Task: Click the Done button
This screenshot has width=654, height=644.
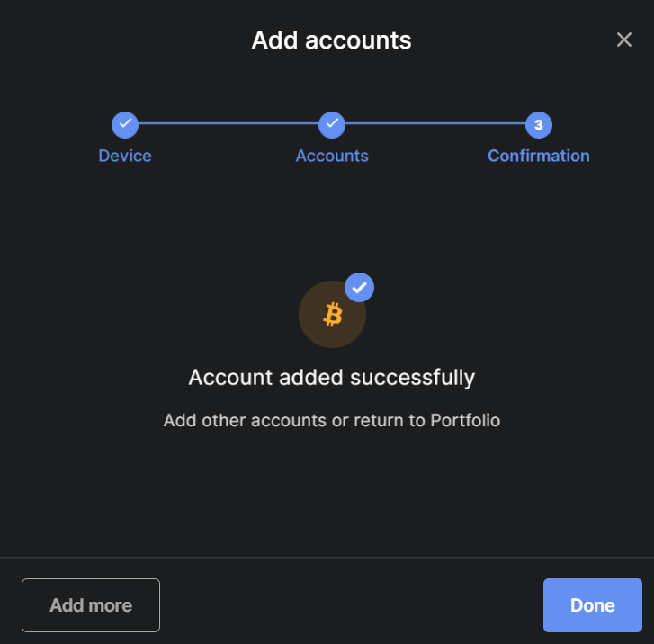Action: 592,604
